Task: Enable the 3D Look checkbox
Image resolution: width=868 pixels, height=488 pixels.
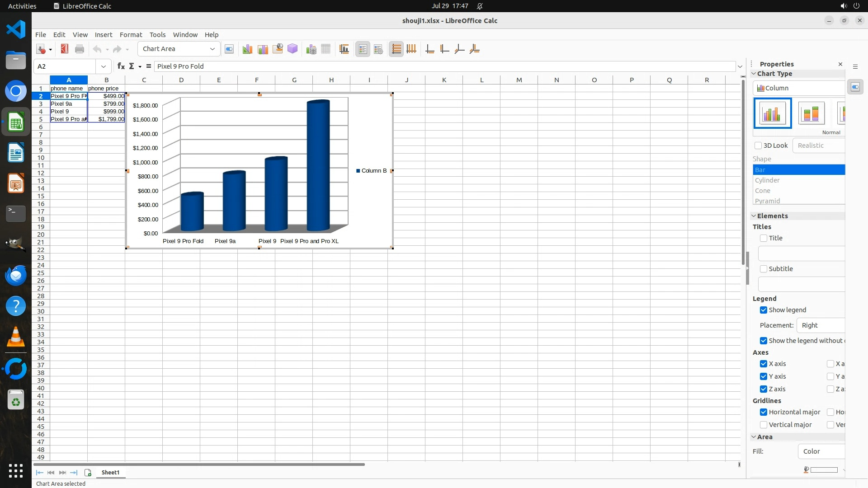Action: click(758, 145)
